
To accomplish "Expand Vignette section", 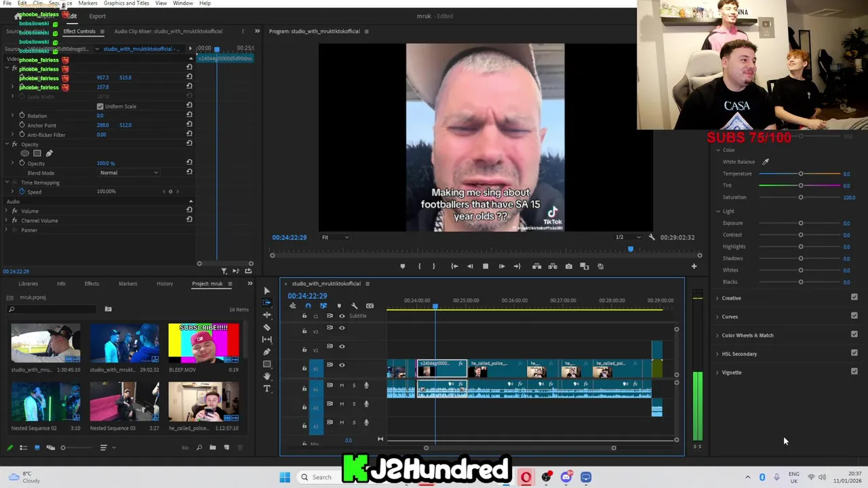I will 717,372.
